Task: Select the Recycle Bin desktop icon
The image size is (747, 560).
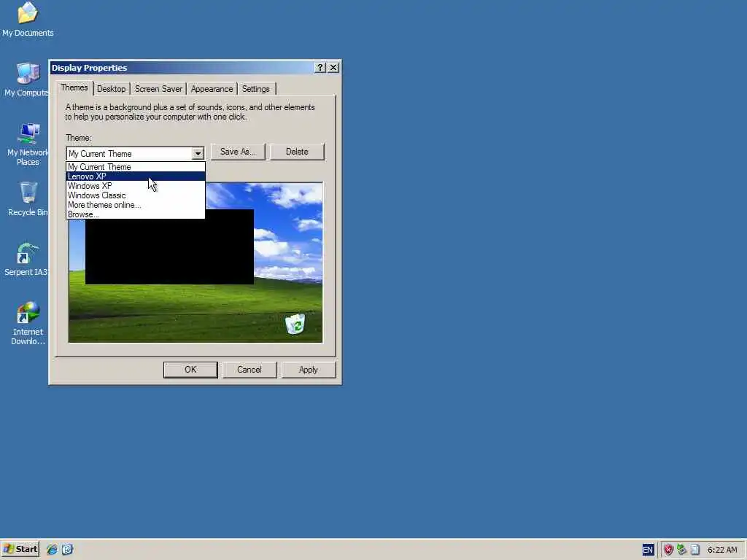Action: pos(28,198)
